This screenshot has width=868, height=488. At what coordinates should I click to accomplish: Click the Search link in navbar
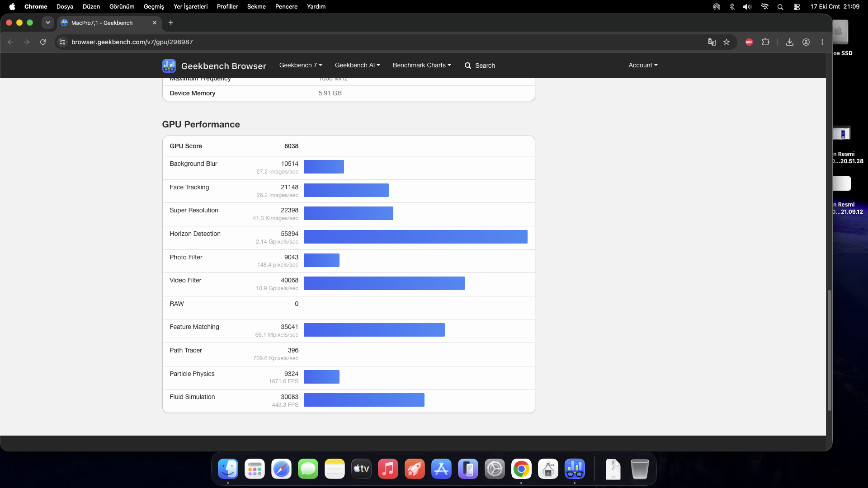pos(480,66)
